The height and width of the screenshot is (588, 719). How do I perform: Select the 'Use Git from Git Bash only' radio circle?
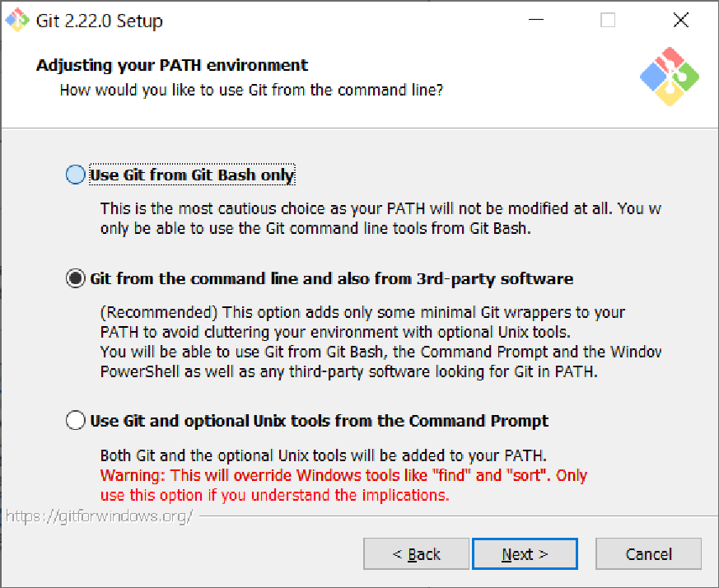click(75, 175)
